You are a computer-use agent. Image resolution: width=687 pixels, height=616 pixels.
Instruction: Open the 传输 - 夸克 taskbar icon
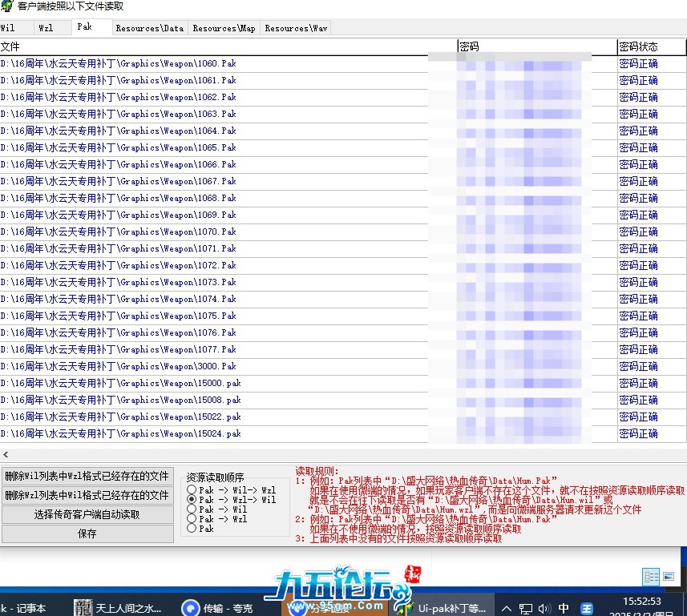190,608
